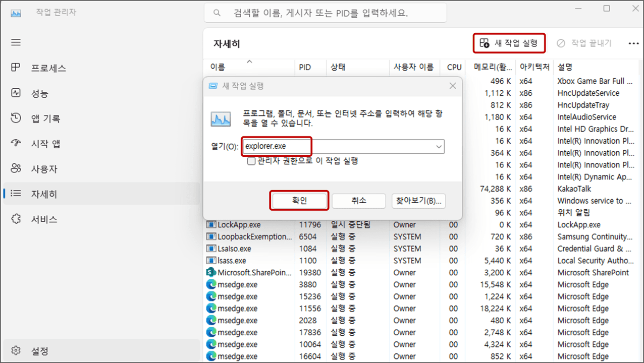Click the Edge icon beside msedge.exe PID 3880
The width and height of the screenshot is (644, 363).
[211, 284]
